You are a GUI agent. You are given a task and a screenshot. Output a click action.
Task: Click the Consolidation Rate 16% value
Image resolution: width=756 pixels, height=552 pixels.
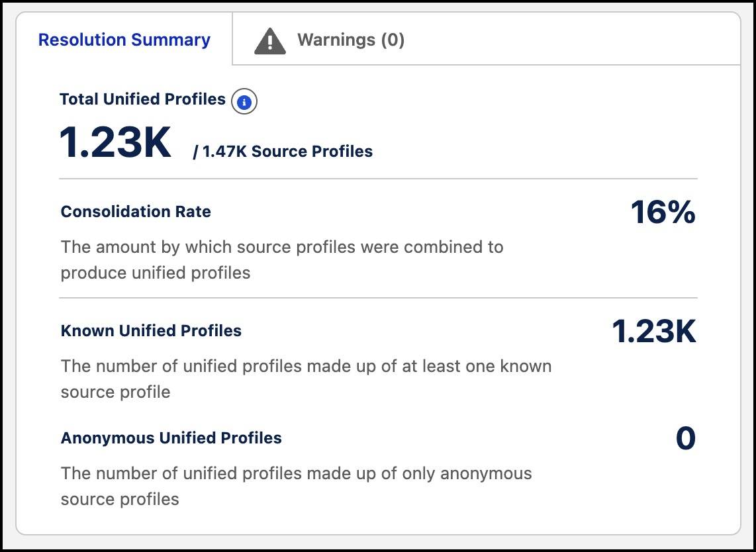(x=663, y=214)
